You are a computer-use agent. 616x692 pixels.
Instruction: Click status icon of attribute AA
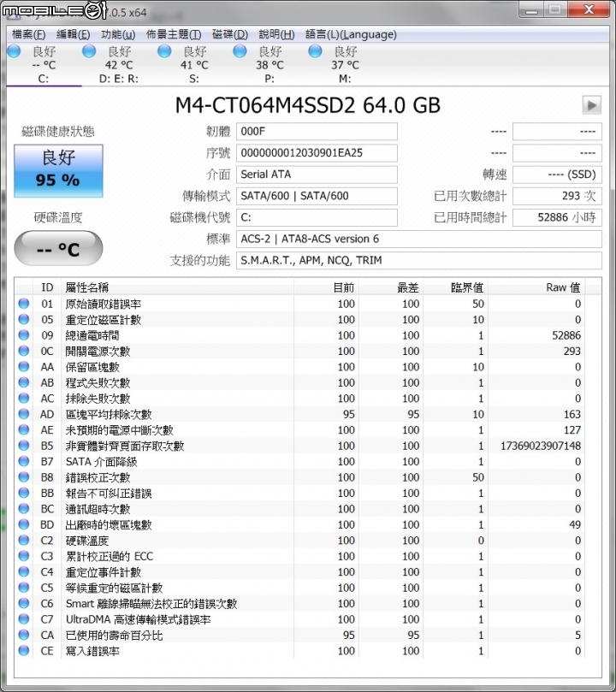click(24, 367)
